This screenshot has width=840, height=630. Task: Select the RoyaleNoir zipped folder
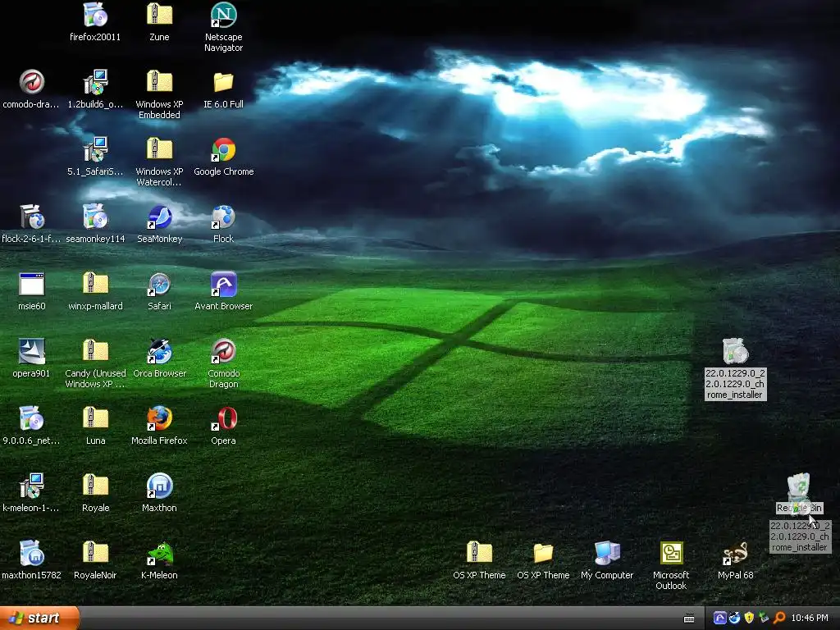95,554
